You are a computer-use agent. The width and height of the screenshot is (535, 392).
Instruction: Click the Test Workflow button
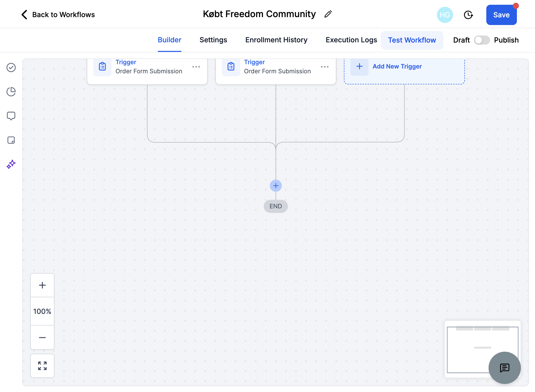tap(412, 40)
